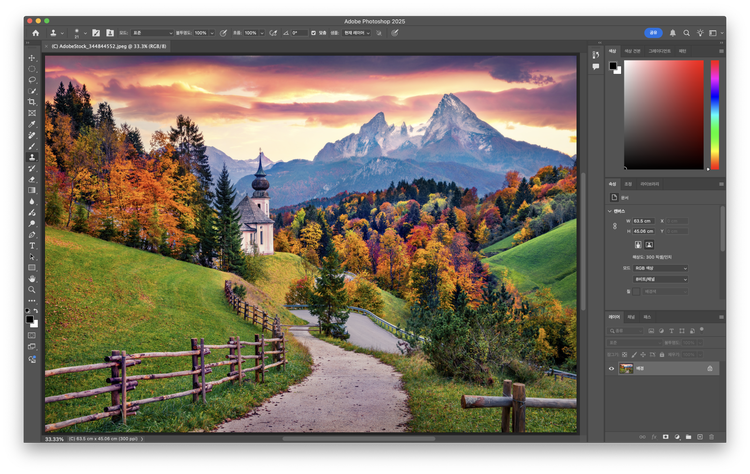The height and width of the screenshot is (474, 750).
Task: Toggle pressure for opacity in options bar
Action: tap(223, 33)
